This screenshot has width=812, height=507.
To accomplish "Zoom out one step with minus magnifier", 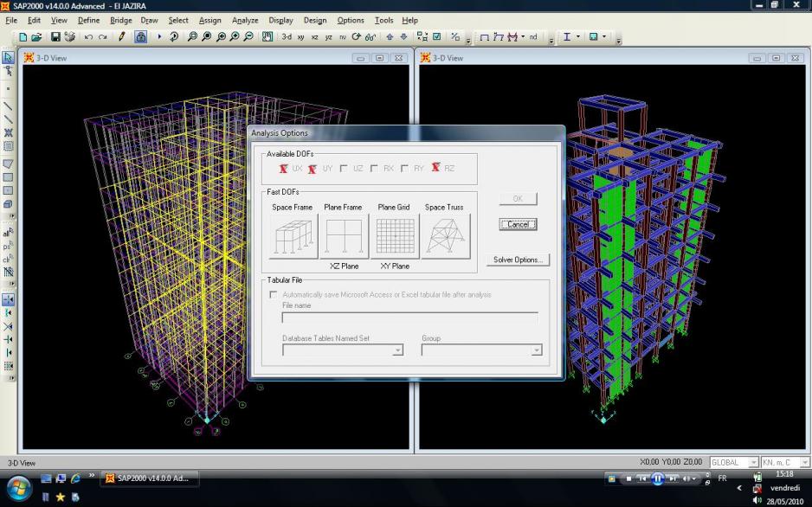I will [248, 36].
